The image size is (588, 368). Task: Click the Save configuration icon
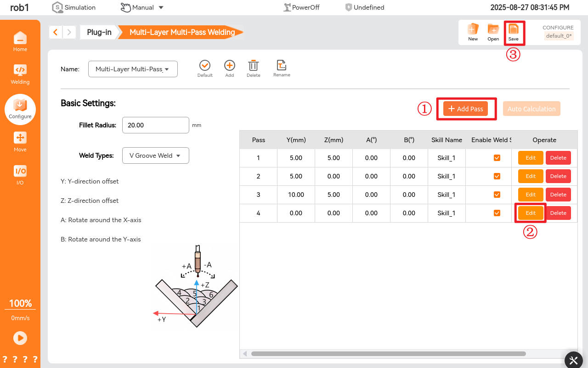pos(513,31)
